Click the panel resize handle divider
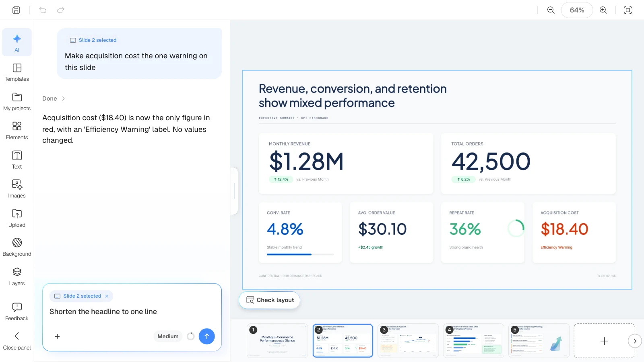 [234, 191]
